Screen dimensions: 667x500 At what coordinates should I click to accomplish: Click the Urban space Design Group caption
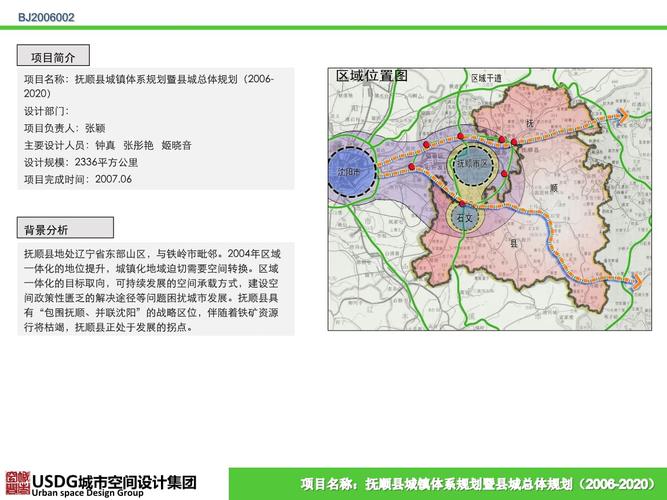pos(87,493)
